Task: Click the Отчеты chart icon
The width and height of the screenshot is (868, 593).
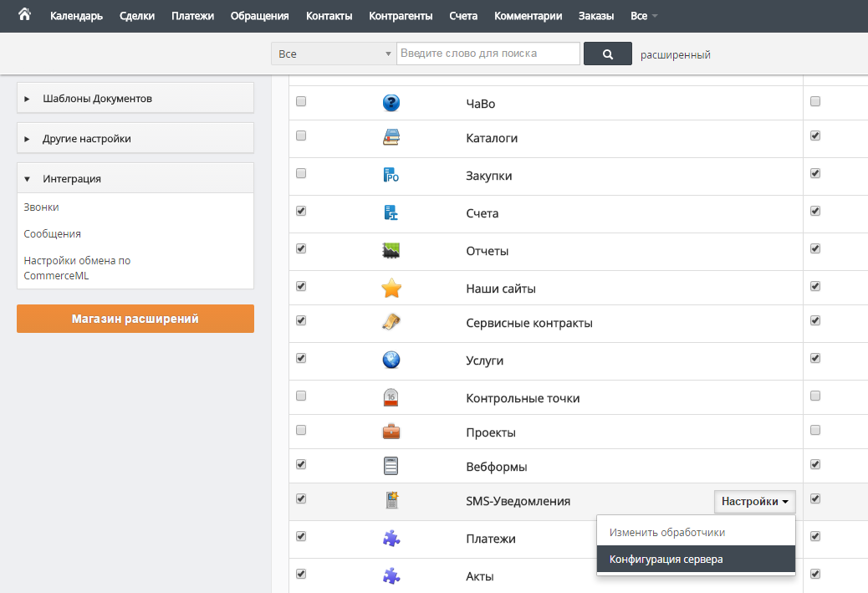Action: click(x=391, y=251)
